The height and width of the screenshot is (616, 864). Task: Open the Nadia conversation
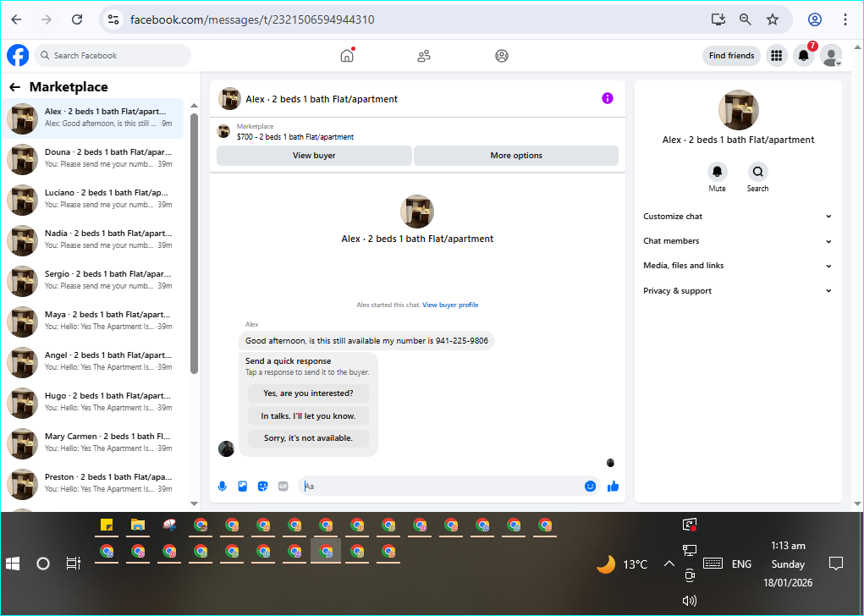point(93,240)
